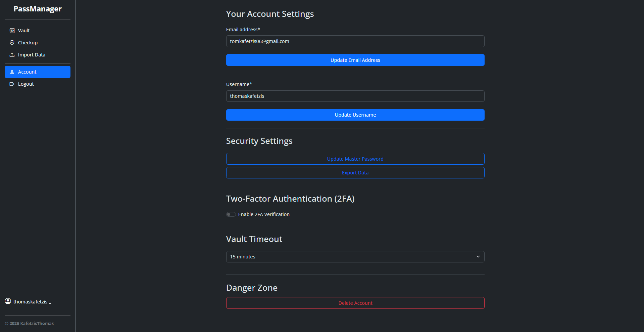Click the Logout arrow icon

[12, 84]
